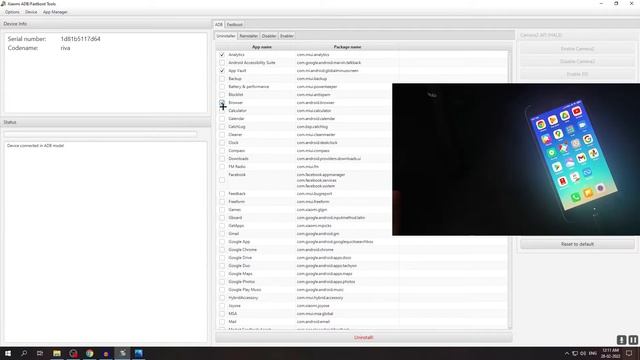Click the phone video overlay
The height and width of the screenshot is (360, 640).
[x=516, y=159]
